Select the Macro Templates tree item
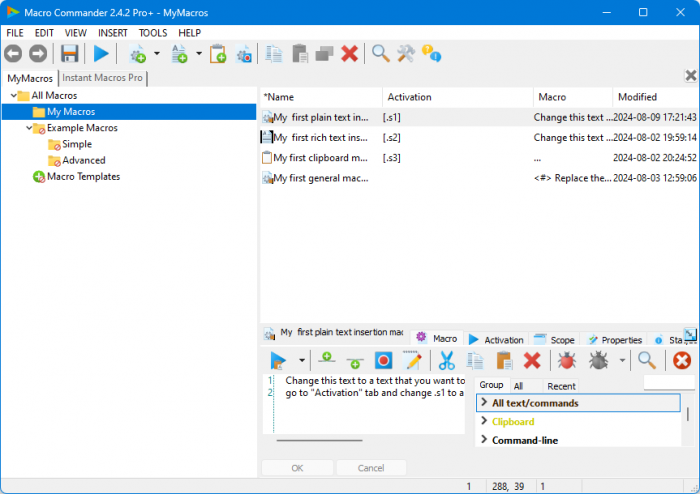Screen dimensions: 700x494 (83, 176)
